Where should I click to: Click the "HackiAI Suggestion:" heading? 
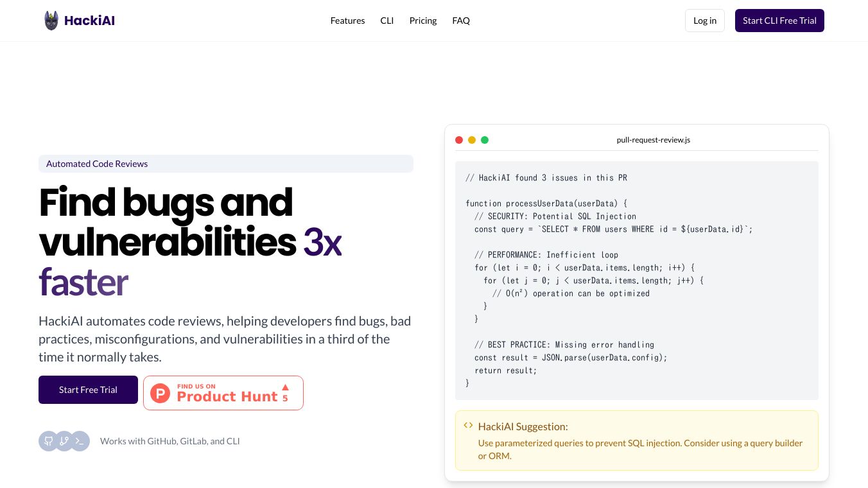coord(523,426)
